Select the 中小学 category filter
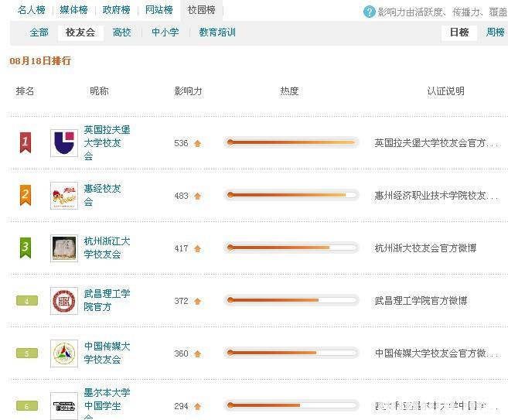The image size is (508, 420). point(165,32)
